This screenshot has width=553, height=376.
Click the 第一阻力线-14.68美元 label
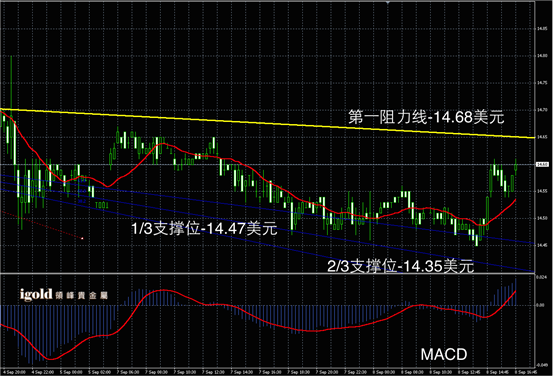pyautogui.click(x=426, y=117)
